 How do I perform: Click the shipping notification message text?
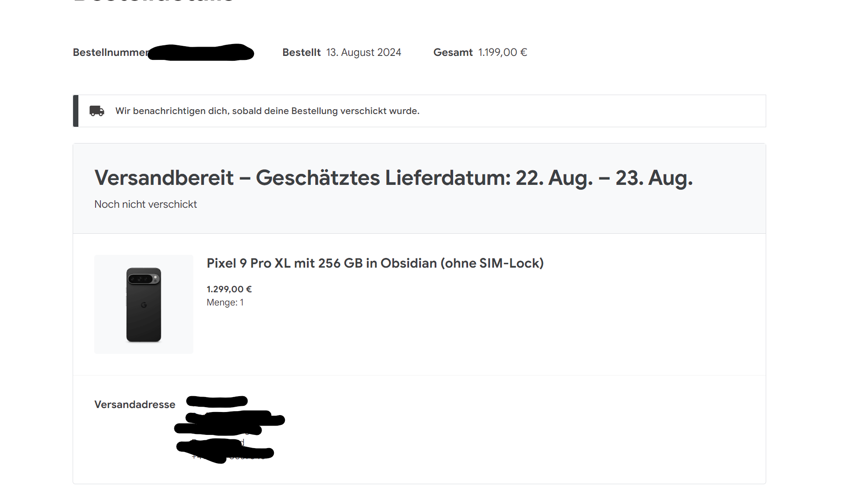click(267, 111)
